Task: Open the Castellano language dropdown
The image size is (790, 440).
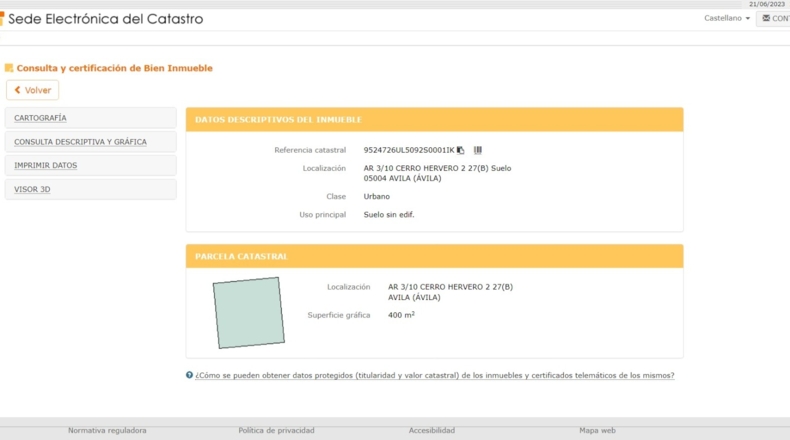Action: coord(727,18)
